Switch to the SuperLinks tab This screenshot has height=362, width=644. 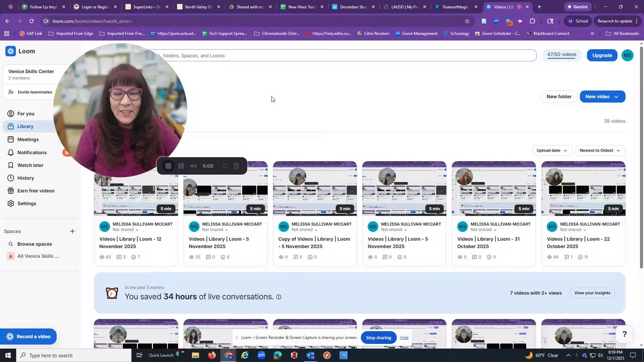147,7
